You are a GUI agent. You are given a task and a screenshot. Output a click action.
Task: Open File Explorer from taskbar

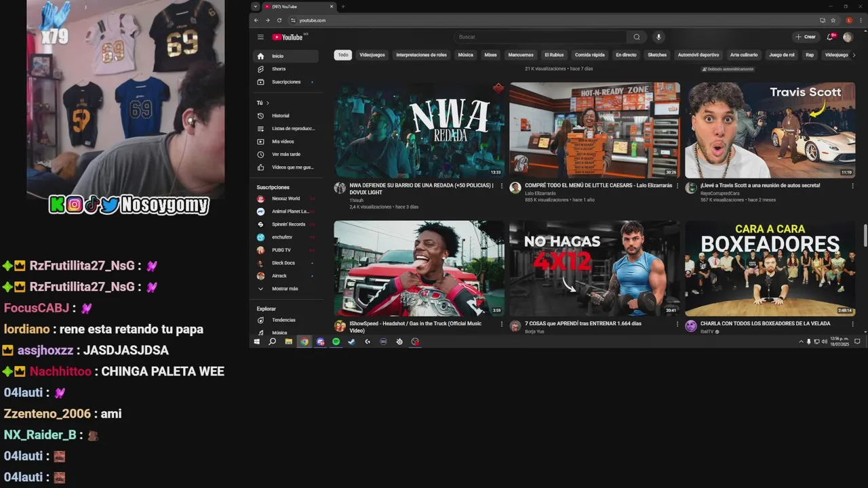[288, 342]
